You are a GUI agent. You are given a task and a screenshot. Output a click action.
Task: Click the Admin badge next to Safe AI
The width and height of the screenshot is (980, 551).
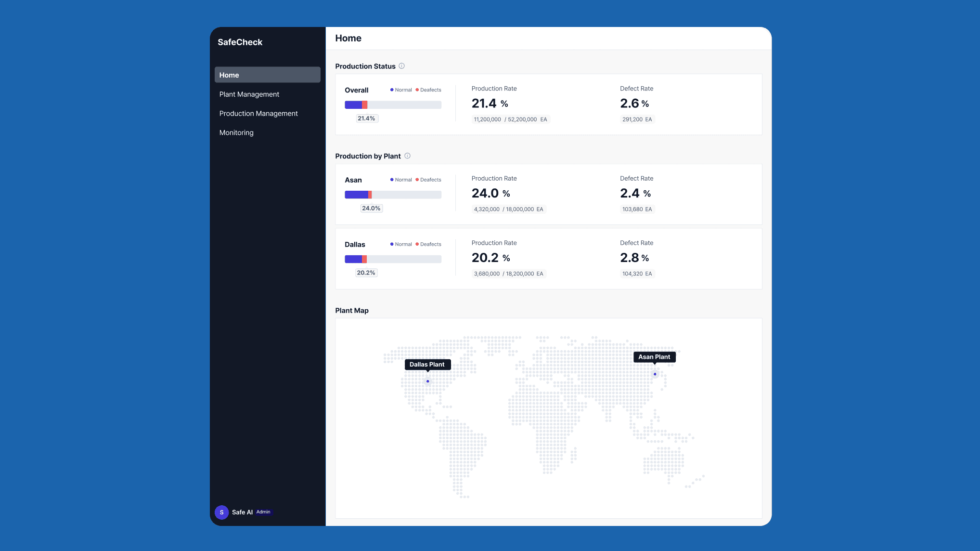pos(263,512)
